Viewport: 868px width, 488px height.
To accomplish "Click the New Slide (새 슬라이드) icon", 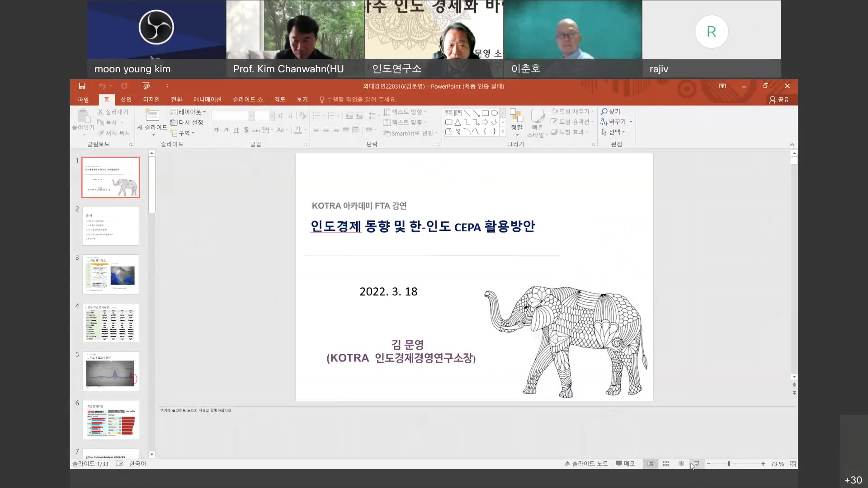I will click(x=152, y=116).
